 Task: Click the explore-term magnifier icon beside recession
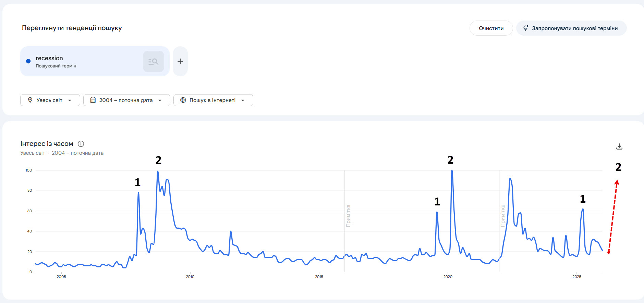coord(153,62)
